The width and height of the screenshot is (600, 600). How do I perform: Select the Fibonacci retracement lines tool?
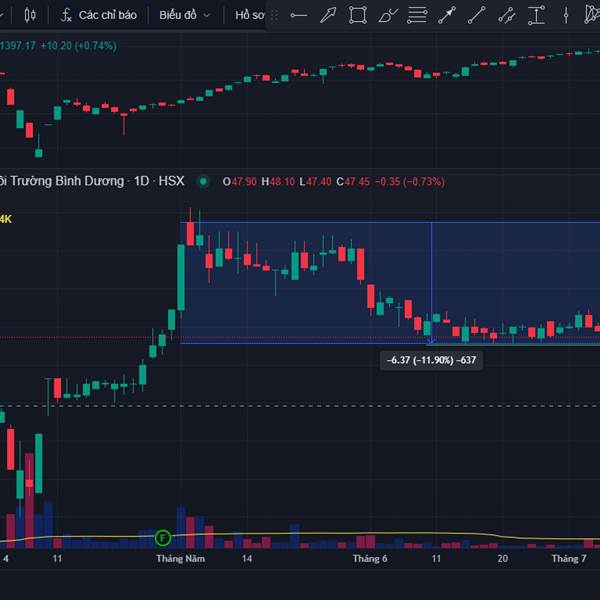(x=417, y=15)
